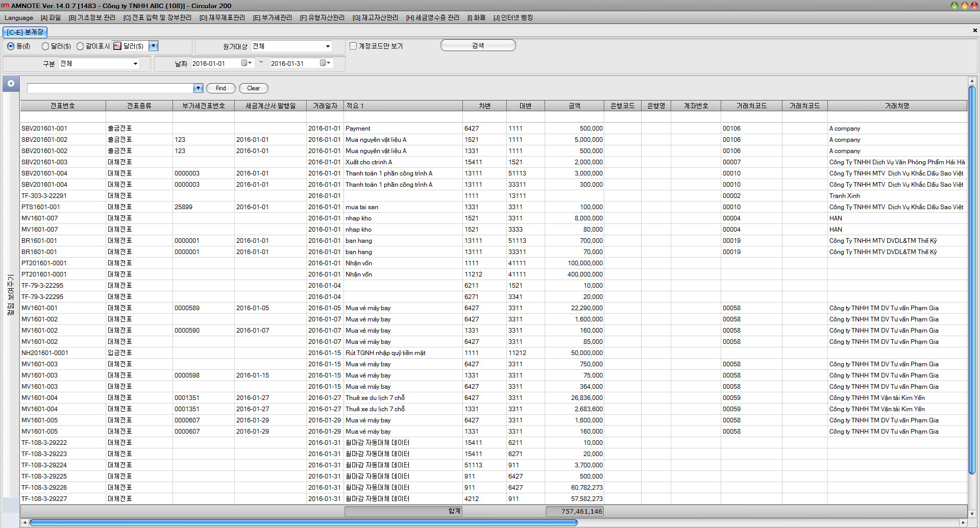Open the find field dropdown arrow
The width and height of the screenshot is (980, 528).
[198, 88]
